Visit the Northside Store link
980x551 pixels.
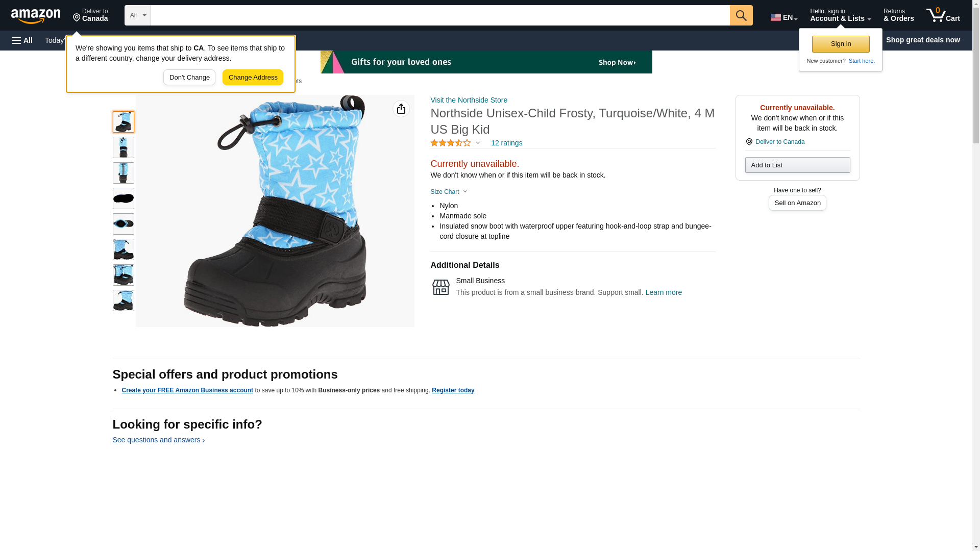[x=469, y=100]
